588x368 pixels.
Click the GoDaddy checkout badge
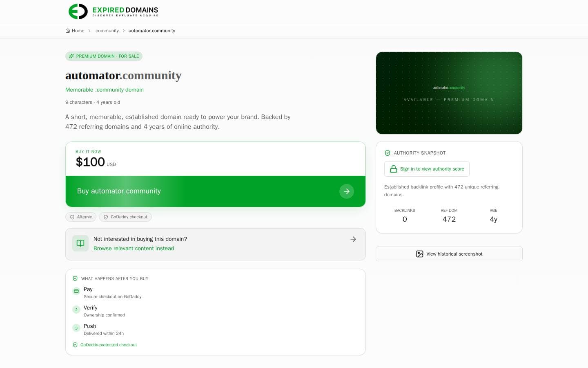click(125, 217)
